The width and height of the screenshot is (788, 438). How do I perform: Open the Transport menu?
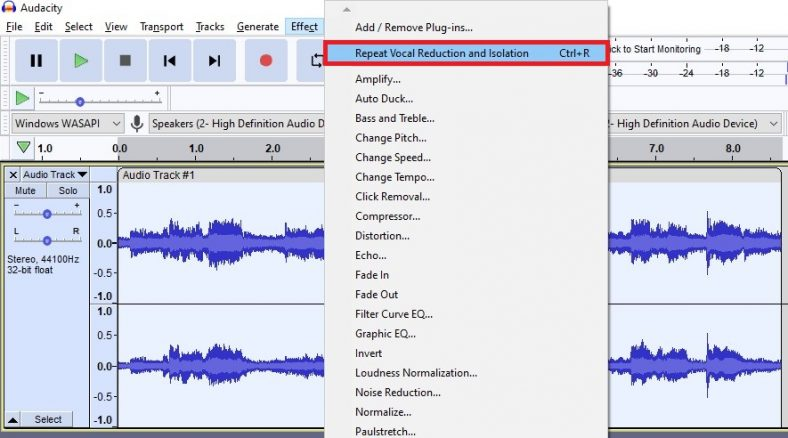click(161, 27)
